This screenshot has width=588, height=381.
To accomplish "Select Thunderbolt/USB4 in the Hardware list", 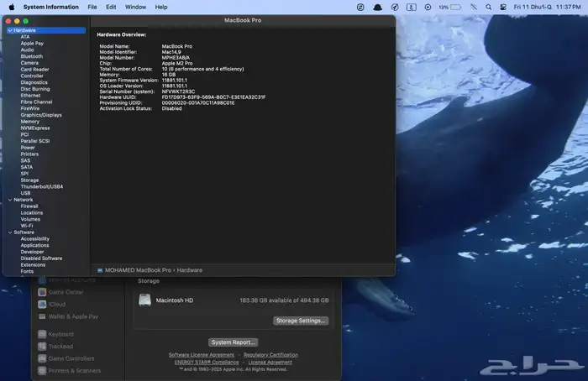I will coord(42,186).
